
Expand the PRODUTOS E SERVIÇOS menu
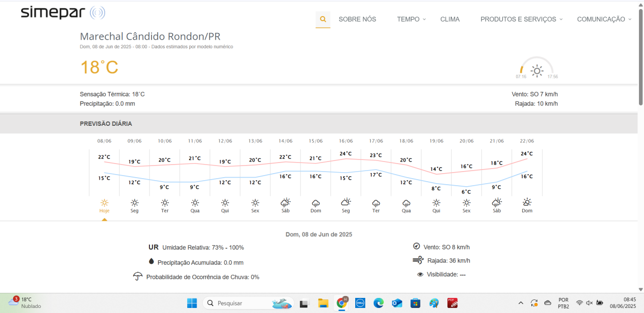[x=521, y=19]
